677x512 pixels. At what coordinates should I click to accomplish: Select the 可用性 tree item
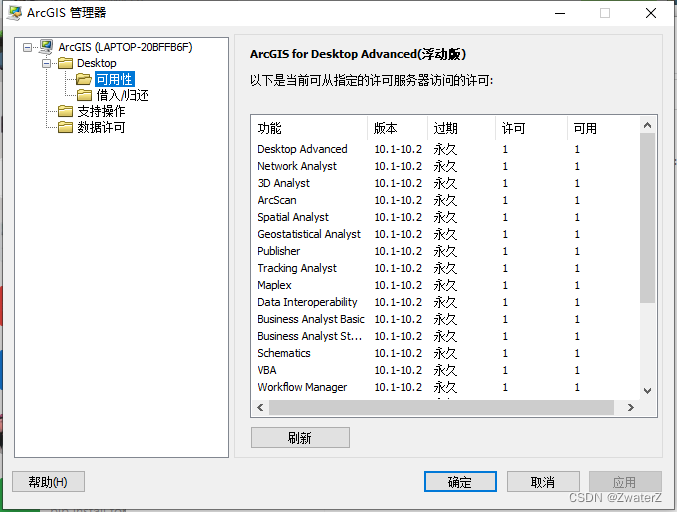pyautogui.click(x=114, y=79)
